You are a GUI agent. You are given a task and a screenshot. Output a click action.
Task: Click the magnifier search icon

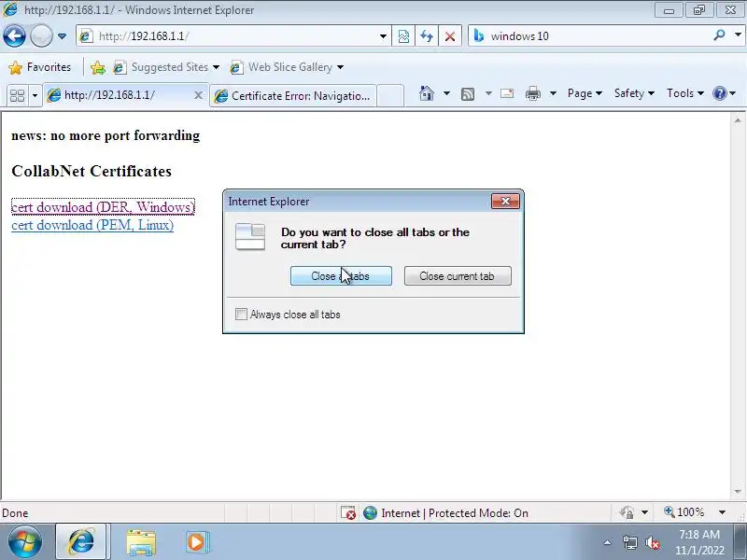point(719,35)
